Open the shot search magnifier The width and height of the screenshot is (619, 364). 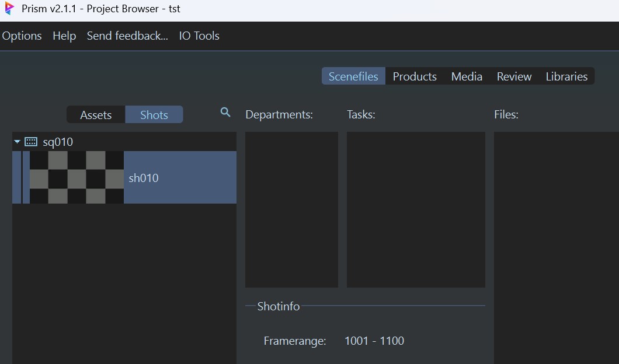225,113
